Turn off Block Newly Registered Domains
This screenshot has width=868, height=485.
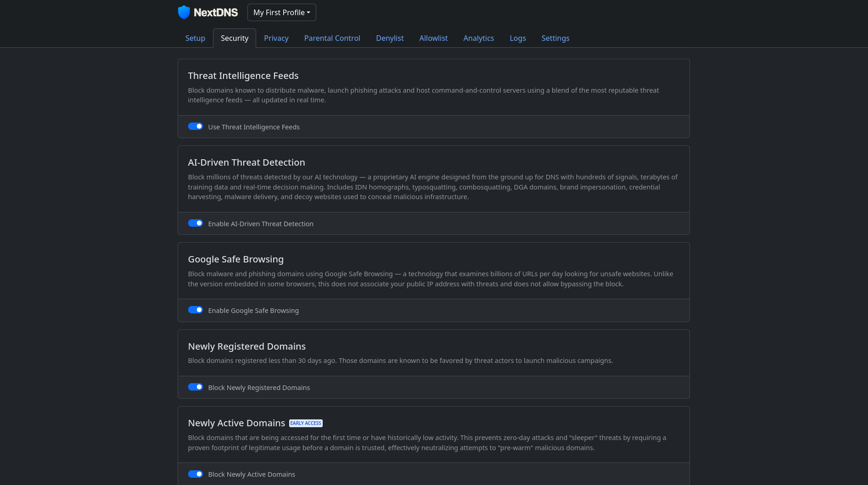[196, 387]
